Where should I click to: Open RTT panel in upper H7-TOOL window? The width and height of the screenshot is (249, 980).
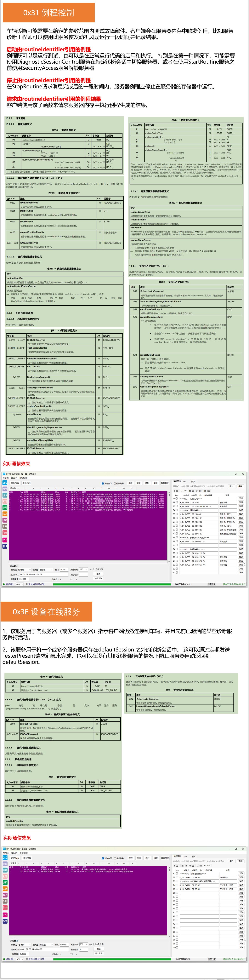point(5,502)
